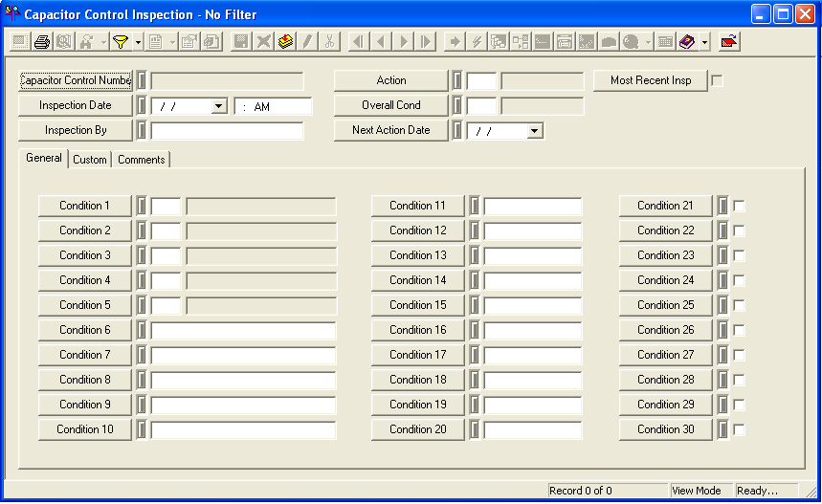822x504 pixels.
Task: Click the Inspection time AM field
Action: 273,106
